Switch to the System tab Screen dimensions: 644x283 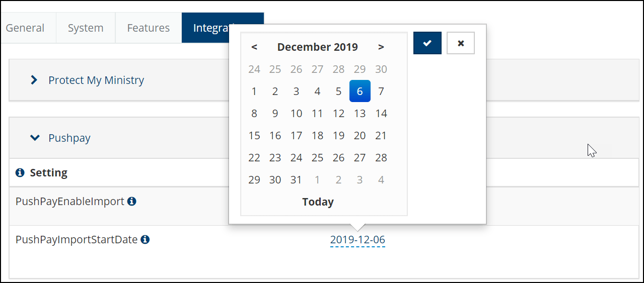click(x=86, y=28)
